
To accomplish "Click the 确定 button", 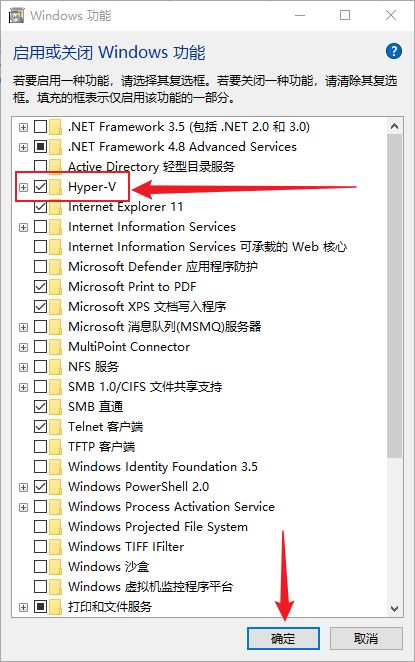I will pos(283,638).
